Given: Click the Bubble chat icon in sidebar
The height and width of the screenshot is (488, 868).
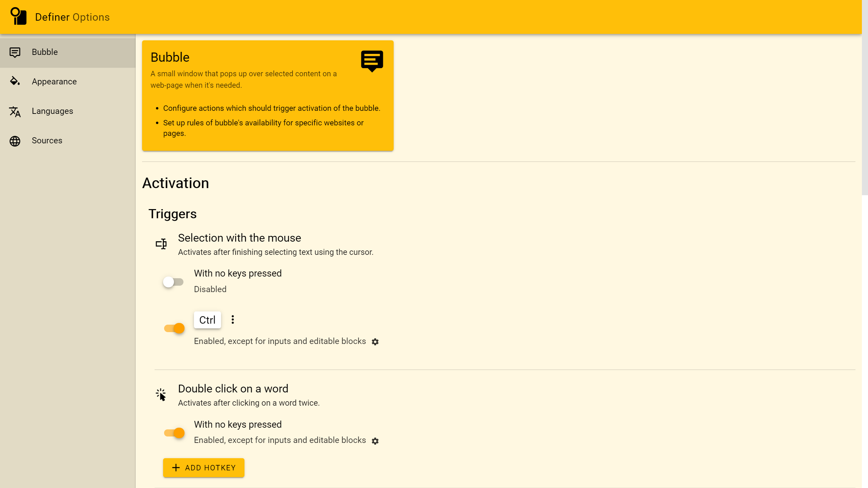Looking at the screenshot, I should (x=15, y=52).
